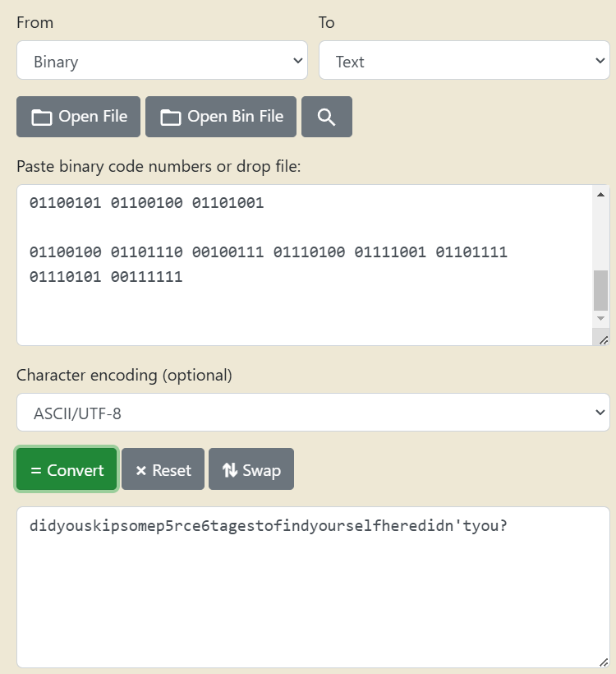Expand the Character encoding dropdown
The image size is (616, 674).
313,413
